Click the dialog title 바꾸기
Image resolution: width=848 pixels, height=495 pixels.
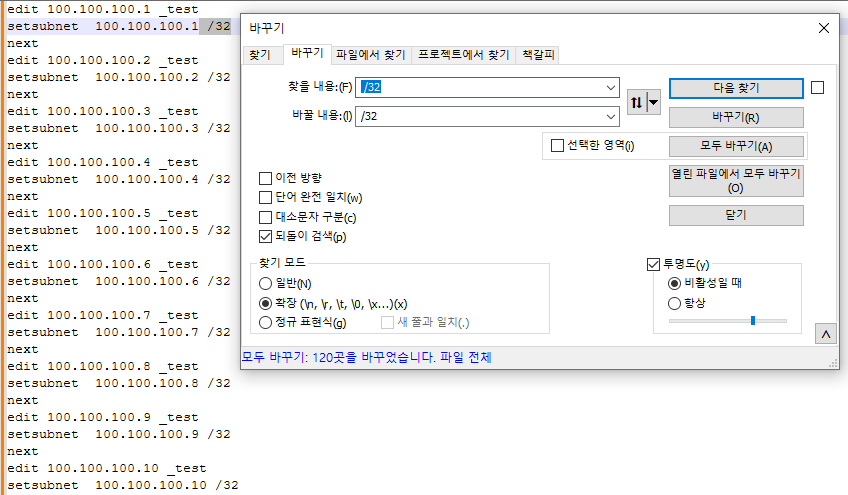267,28
